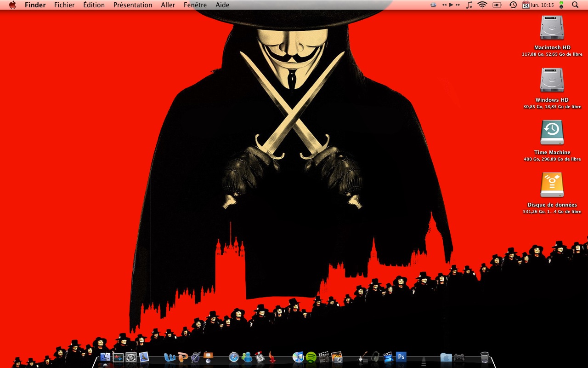
Task: Launch Pages ink pen icon
Action: click(x=196, y=357)
